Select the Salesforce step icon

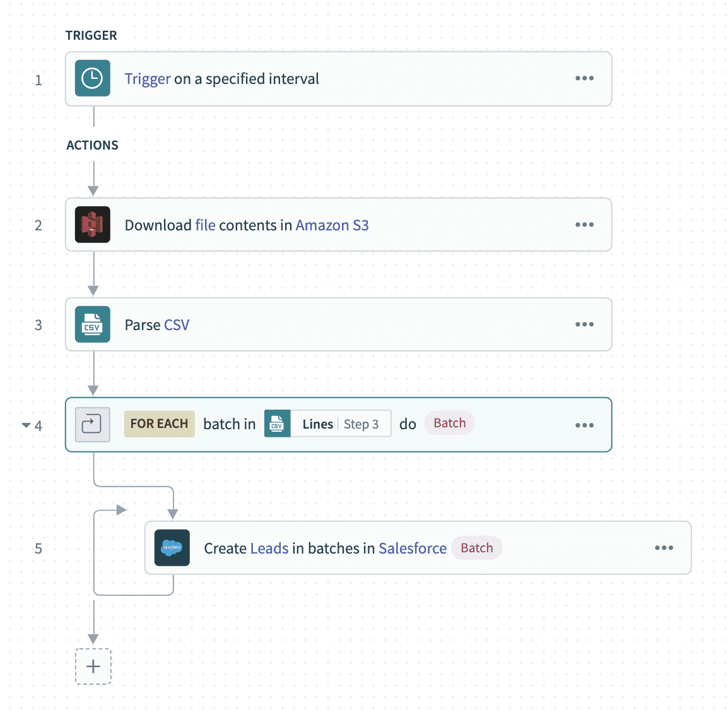(172, 548)
